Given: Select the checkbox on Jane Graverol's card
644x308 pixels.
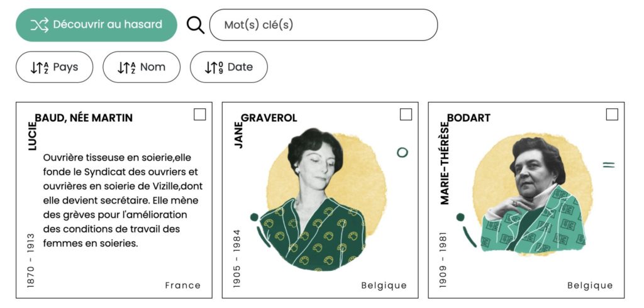Looking at the screenshot, I should 406,114.
